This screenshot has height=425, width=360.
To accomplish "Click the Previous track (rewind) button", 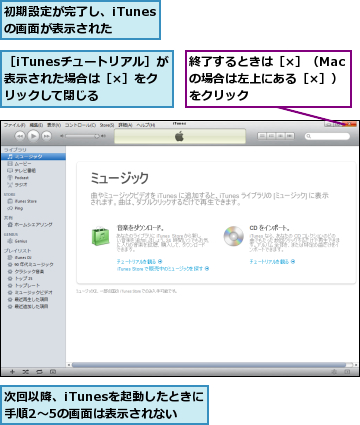I will (20, 136).
